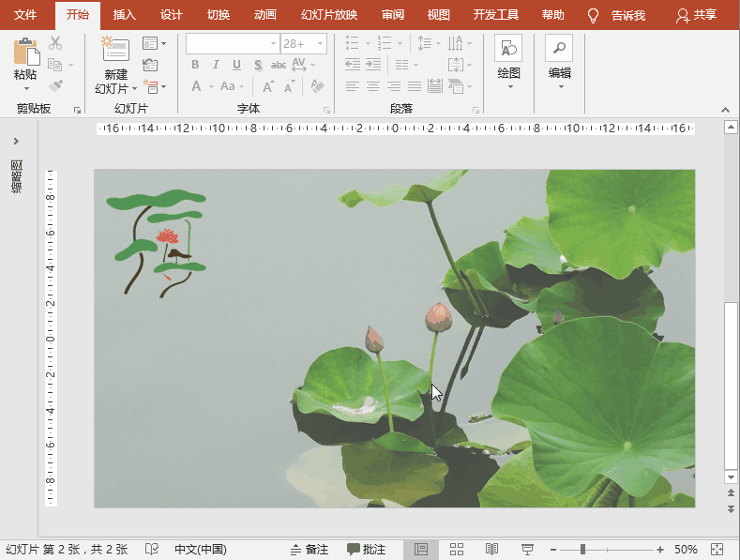Click the Align Text vertical icon
Screen dimensions: 740x560
(x=456, y=65)
